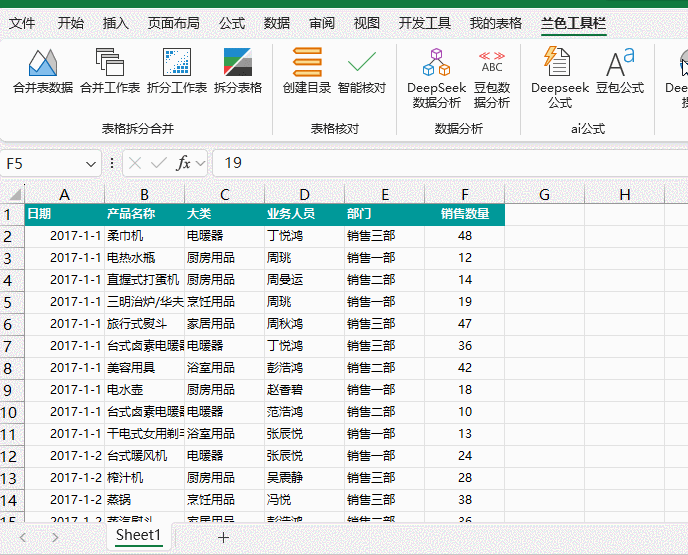This screenshot has width=688, height=555.
Task: Select the cell containing 周秋鸿
Action: [305, 324]
